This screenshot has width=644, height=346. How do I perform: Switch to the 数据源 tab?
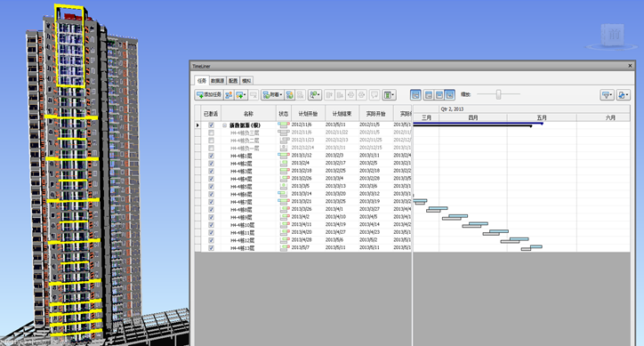click(218, 81)
